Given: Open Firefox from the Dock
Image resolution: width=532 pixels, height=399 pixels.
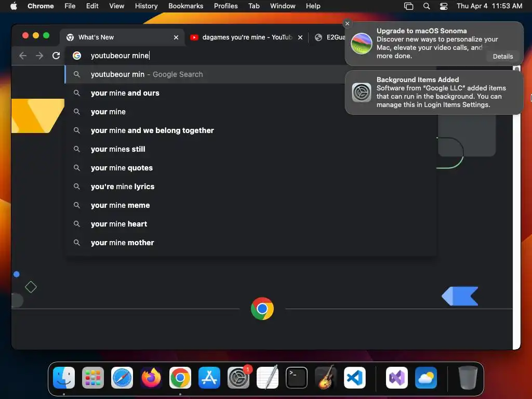Looking at the screenshot, I should 151,378.
